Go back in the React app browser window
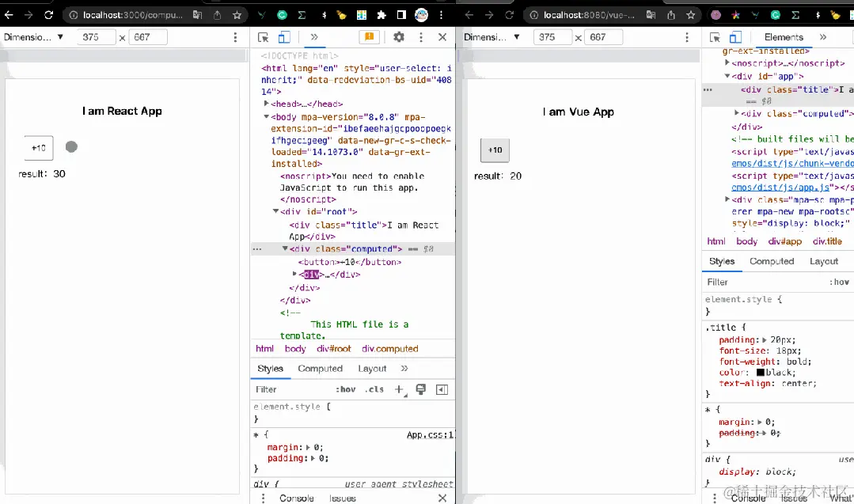The image size is (854, 504). tap(8, 15)
